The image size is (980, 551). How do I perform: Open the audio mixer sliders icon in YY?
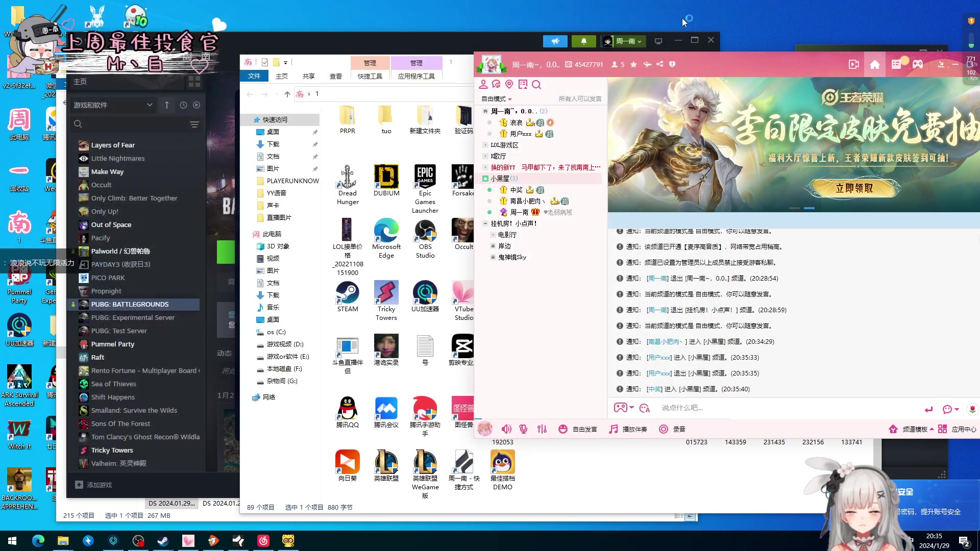click(542, 429)
